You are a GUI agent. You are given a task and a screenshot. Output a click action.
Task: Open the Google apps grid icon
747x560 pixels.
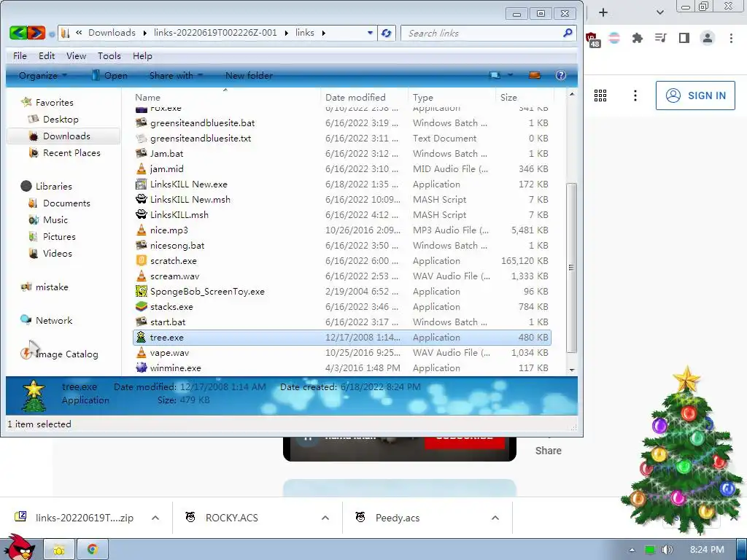pos(600,96)
